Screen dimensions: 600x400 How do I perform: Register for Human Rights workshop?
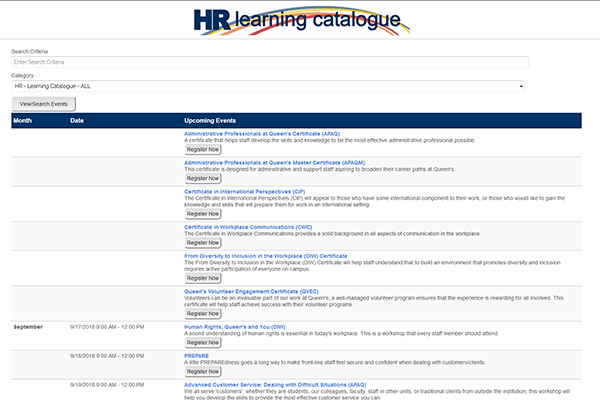(x=203, y=342)
